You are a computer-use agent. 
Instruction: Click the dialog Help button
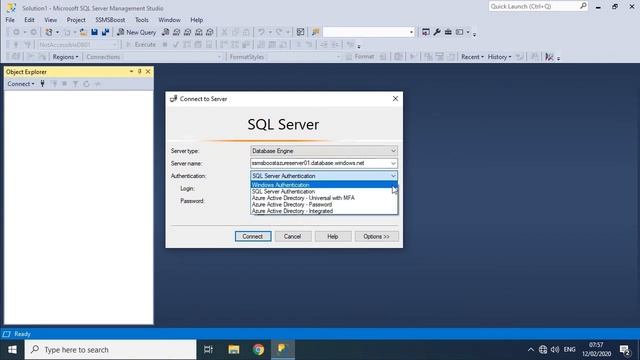click(333, 236)
